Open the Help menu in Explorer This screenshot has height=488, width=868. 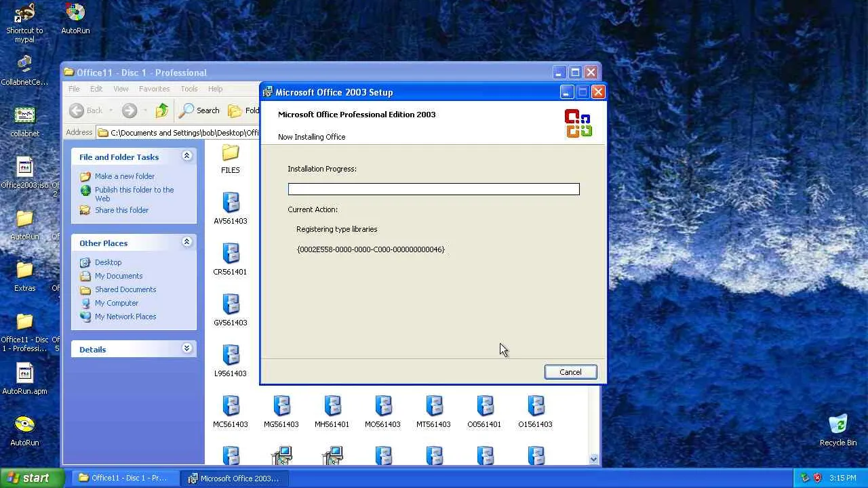(x=215, y=89)
